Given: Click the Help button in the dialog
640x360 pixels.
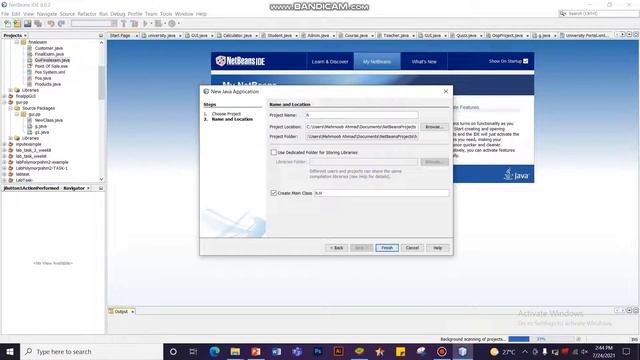Looking at the screenshot, I should (x=438, y=248).
